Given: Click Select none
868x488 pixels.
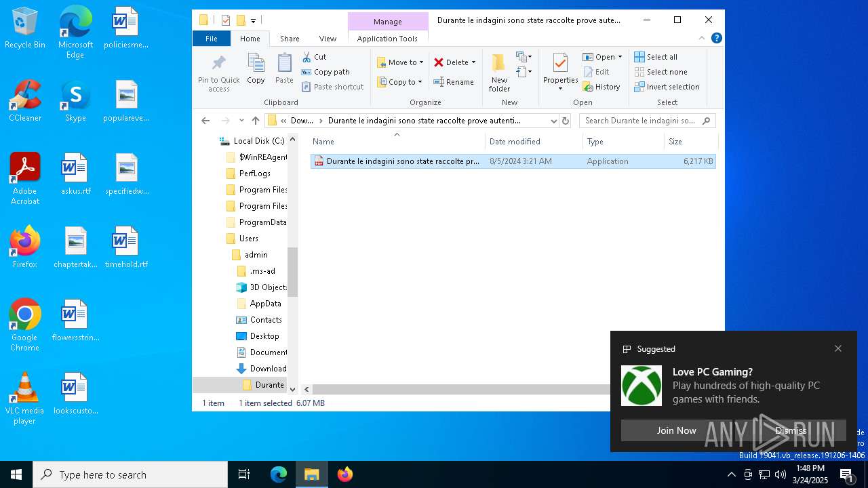Looking at the screenshot, I should [660, 72].
